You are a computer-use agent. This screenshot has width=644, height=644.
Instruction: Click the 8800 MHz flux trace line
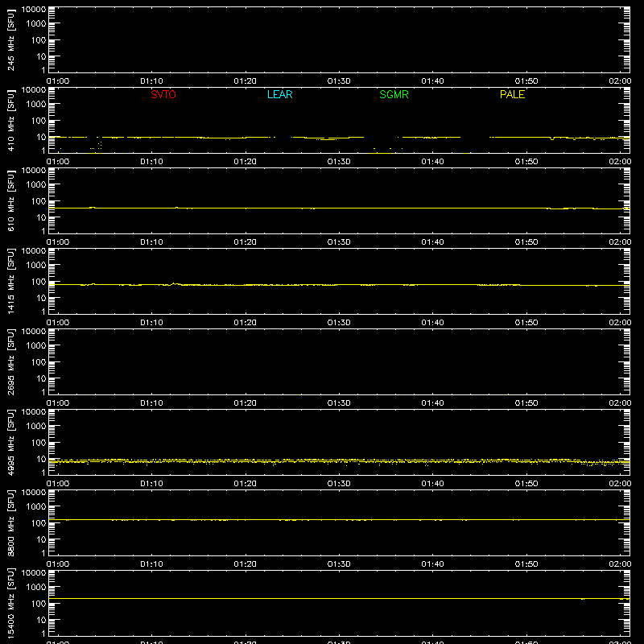click(339, 520)
